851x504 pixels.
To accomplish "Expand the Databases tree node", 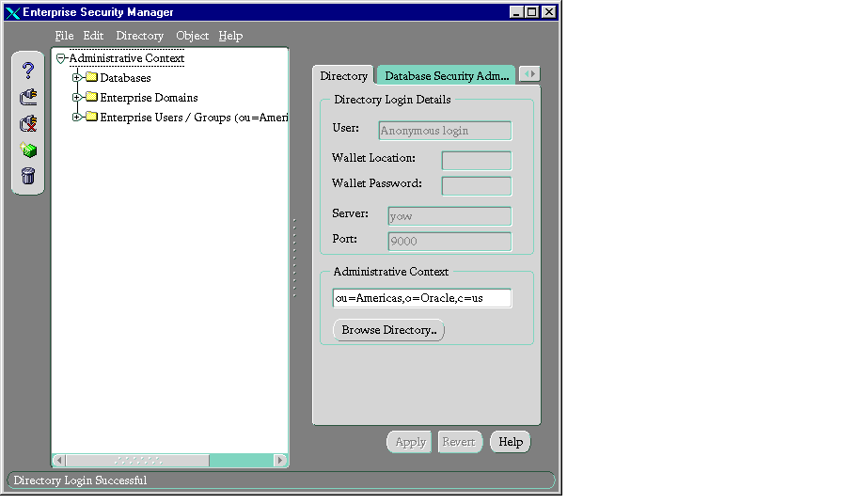I will pos(77,78).
